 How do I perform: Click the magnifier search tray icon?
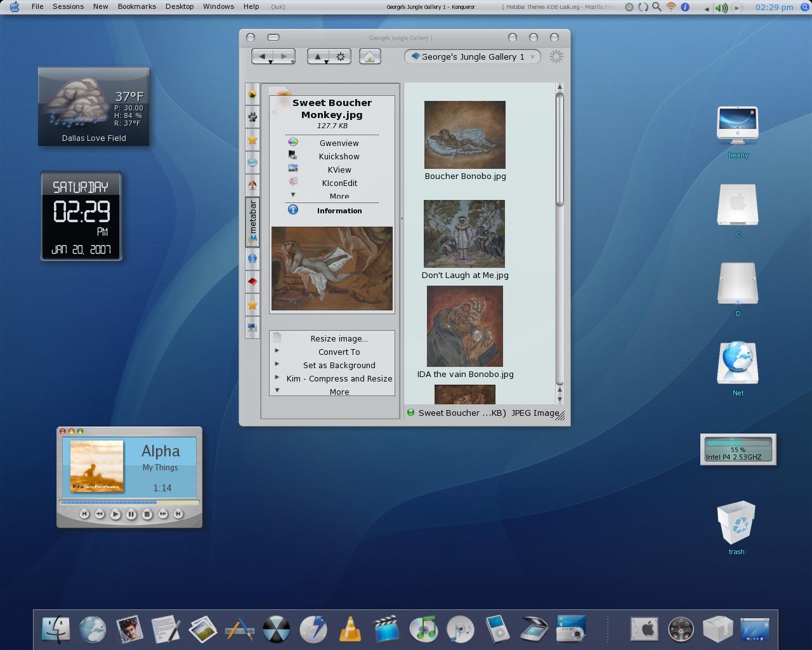coord(657,7)
